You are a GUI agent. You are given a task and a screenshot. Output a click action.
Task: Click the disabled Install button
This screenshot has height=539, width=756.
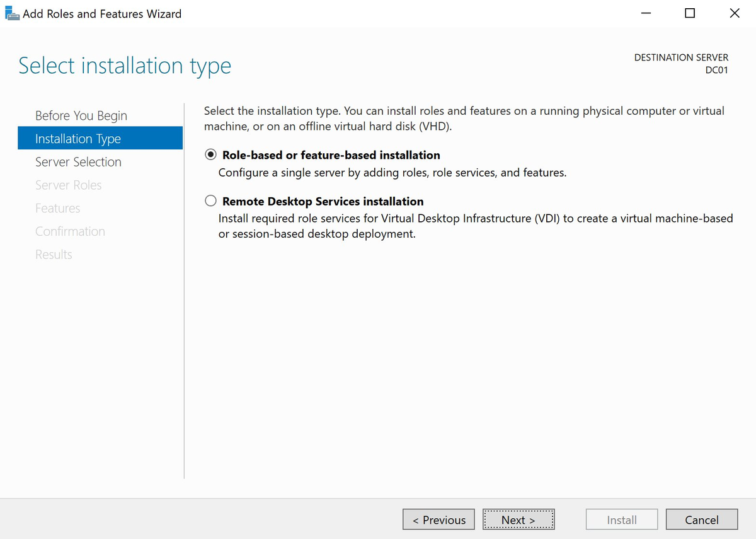(x=621, y=519)
